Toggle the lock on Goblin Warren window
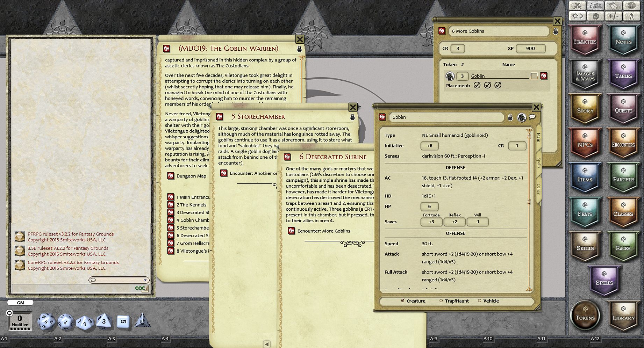Screen dimensions: 644x348 click(299, 49)
